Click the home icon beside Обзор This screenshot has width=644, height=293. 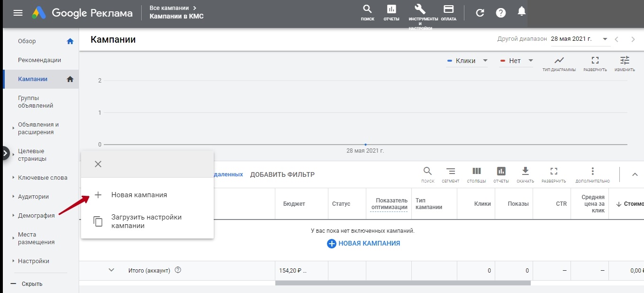tap(70, 41)
